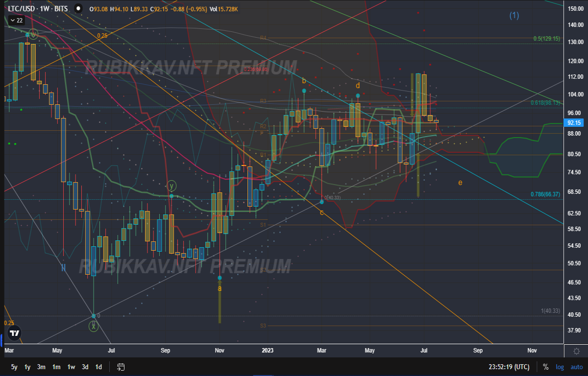
Task: Open timezone menu at 23:52:19 (UTC)
Action: point(509,367)
